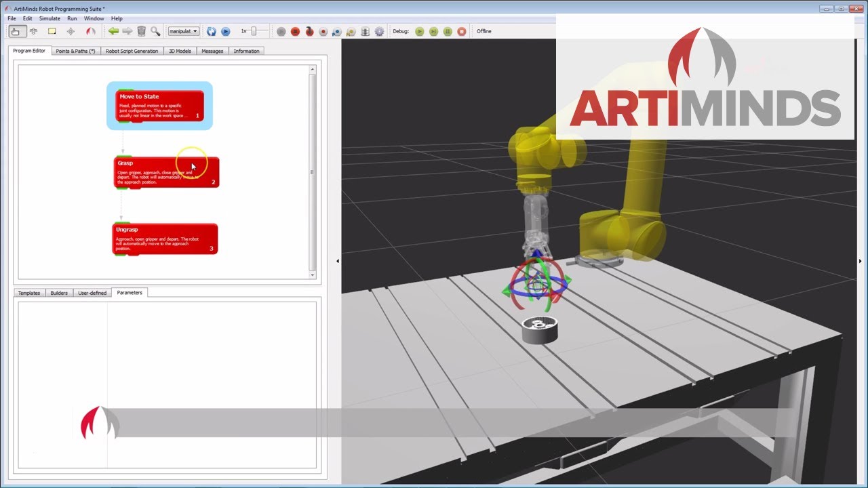This screenshot has width=868, height=488.
Task: Open search with the magnifying glass icon
Action: [155, 31]
